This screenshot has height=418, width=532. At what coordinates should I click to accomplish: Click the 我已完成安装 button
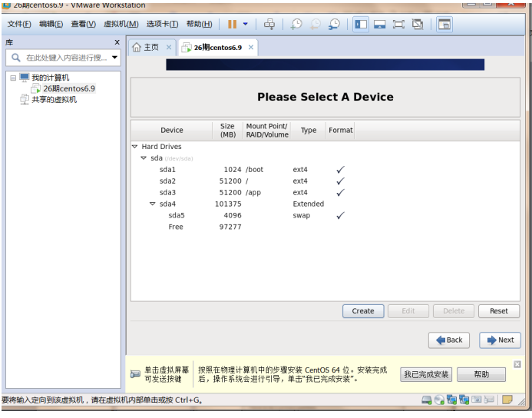[426, 374]
